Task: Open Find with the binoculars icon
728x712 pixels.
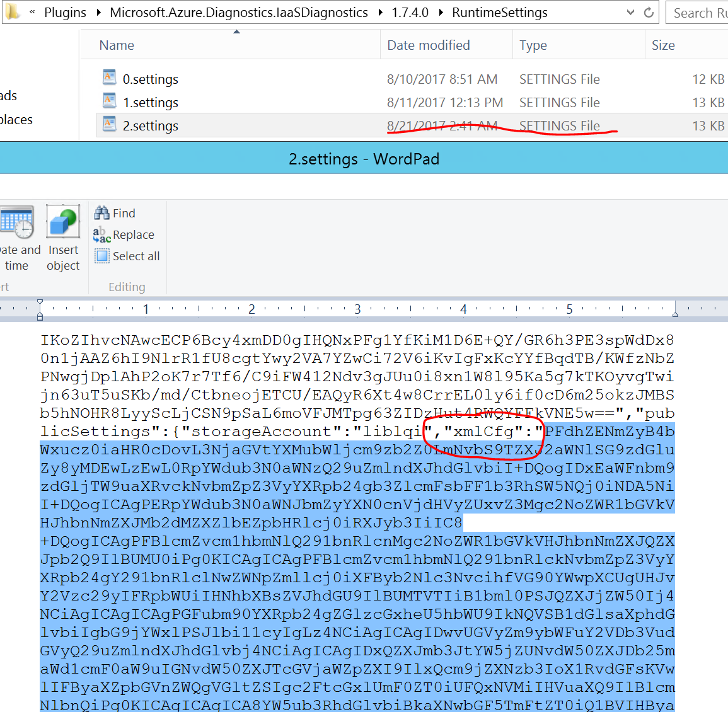Action: pos(101,213)
